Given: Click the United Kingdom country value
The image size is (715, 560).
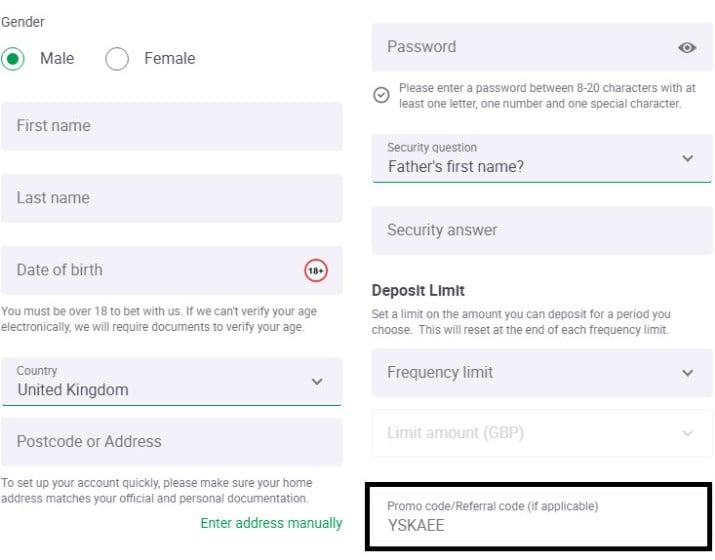Looking at the screenshot, I should coord(73,390).
